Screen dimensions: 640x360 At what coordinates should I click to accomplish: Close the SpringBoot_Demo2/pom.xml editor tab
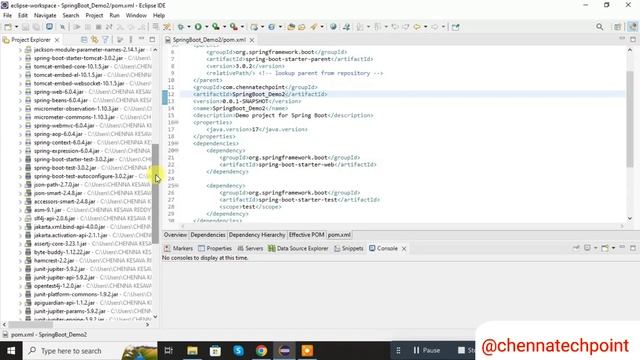[252, 40]
